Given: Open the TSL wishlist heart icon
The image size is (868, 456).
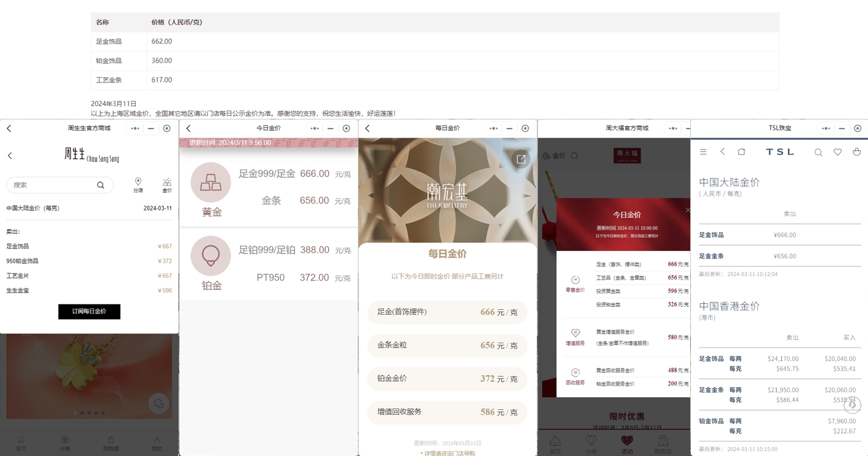Looking at the screenshot, I should point(837,152).
